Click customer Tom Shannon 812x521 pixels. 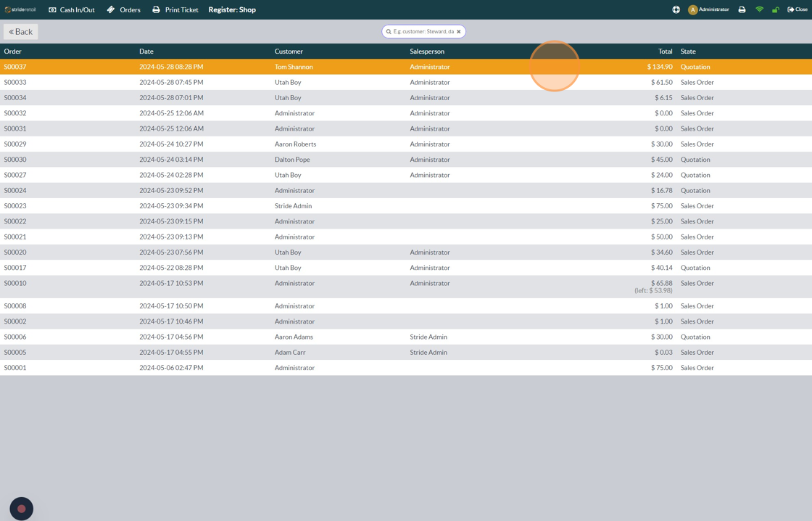point(294,67)
